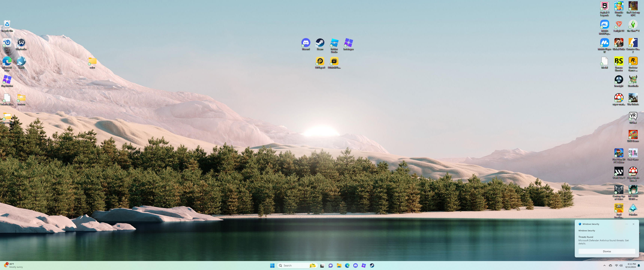Open Microsoft Edge from the taskbar
Image resolution: width=644 pixels, height=270 pixels.
[x=347, y=265]
